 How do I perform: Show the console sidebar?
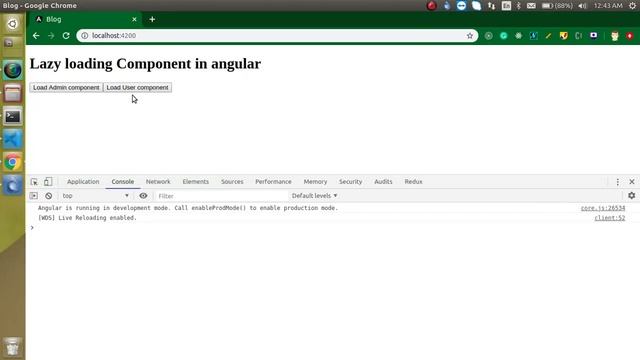33,196
